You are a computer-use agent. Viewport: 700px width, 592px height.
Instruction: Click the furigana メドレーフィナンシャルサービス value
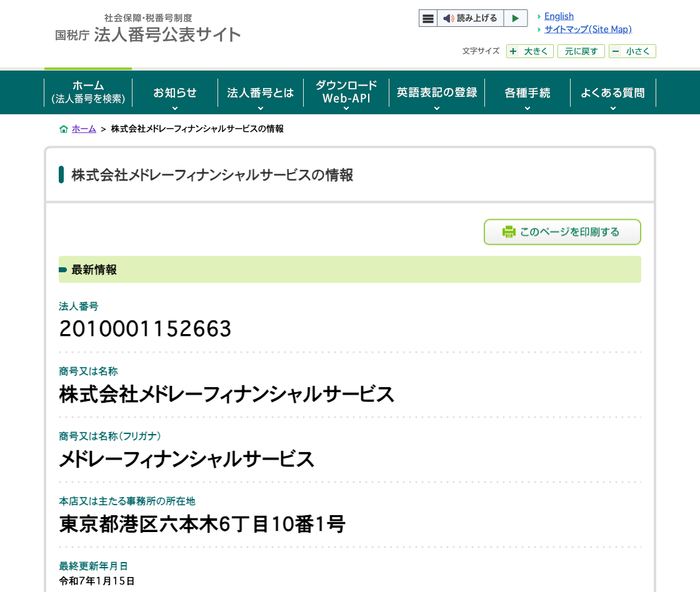(x=187, y=459)
